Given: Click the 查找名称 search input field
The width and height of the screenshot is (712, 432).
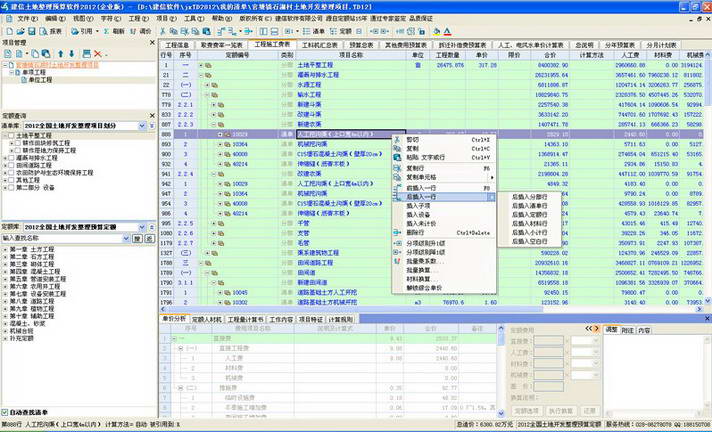Looking at the screenshot, I should click(62, 238).
